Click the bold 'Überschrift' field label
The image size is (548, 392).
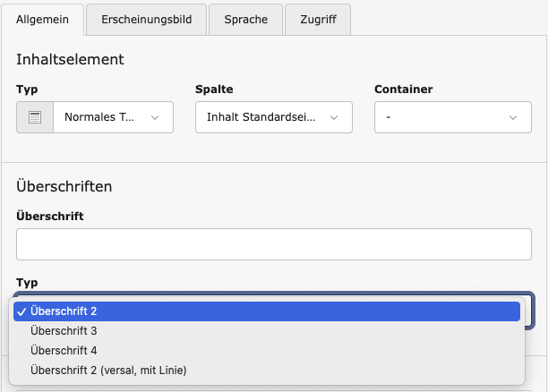[49, 216]
